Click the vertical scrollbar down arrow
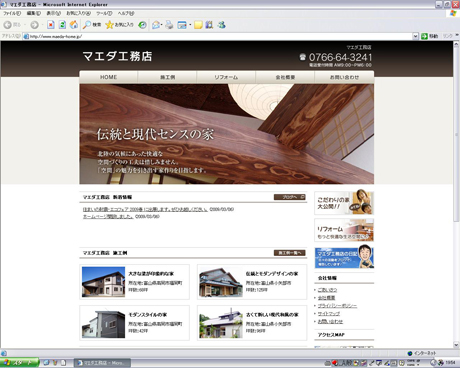The height and width of the screenshot is (368, 460). [x=456, y=345]
